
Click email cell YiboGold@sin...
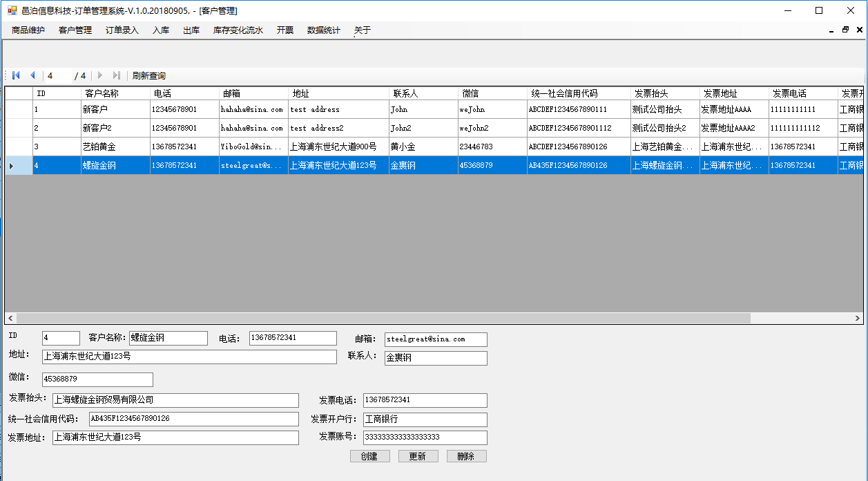point(253,147)
